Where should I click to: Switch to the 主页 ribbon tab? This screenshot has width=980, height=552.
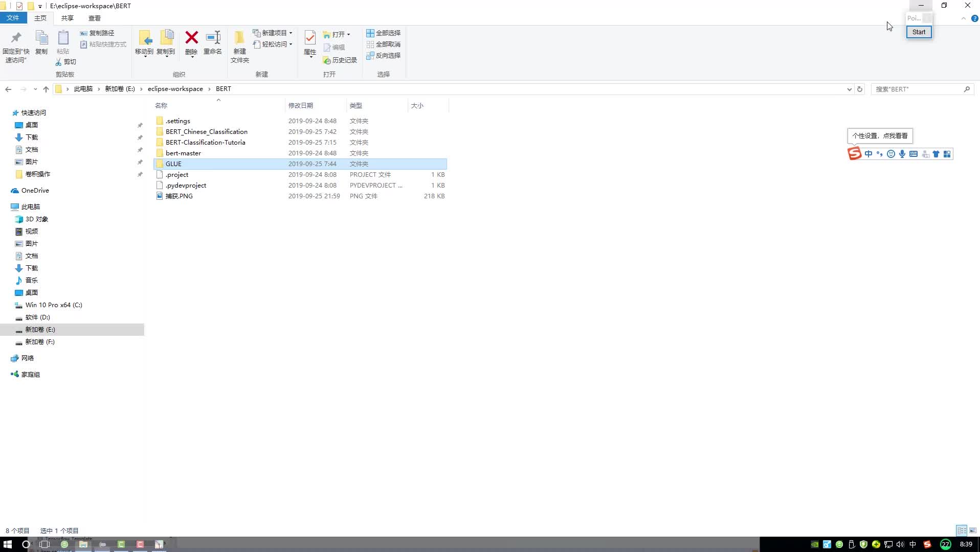40,18
